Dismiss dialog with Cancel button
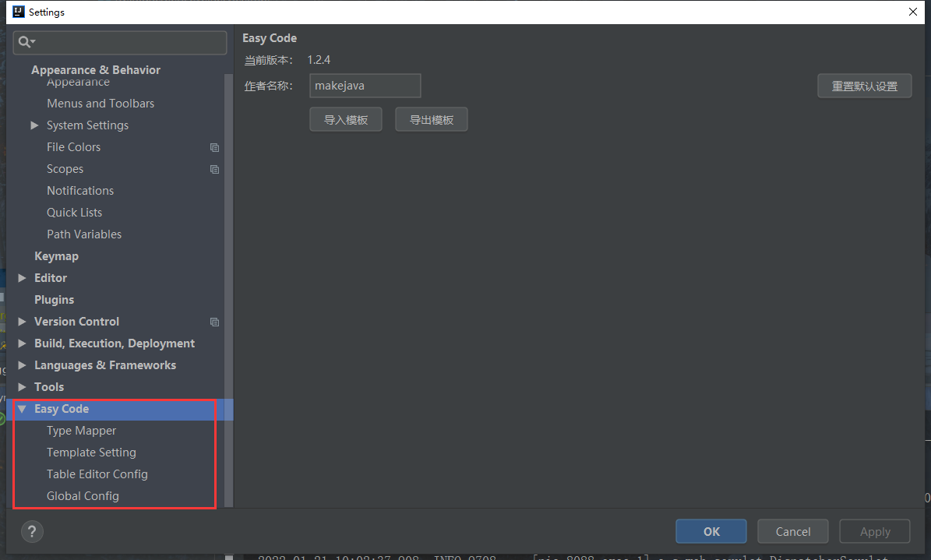931x560 pixels. coord(792,531)
